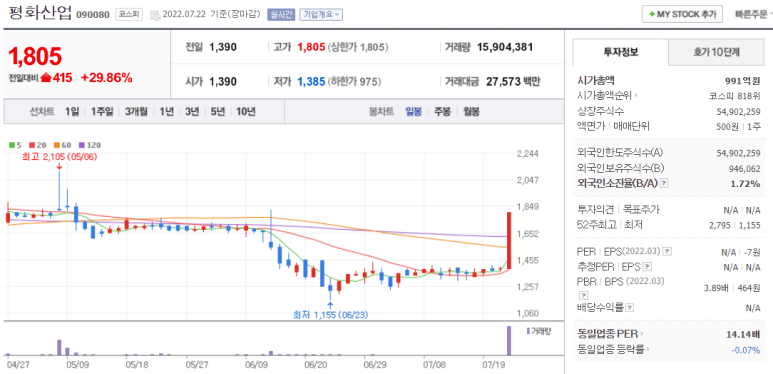This screenshot has height=374, width=773.
Task: Click the help icon beside PER EPS(2022.03)
Action: (x=668, y=251)
